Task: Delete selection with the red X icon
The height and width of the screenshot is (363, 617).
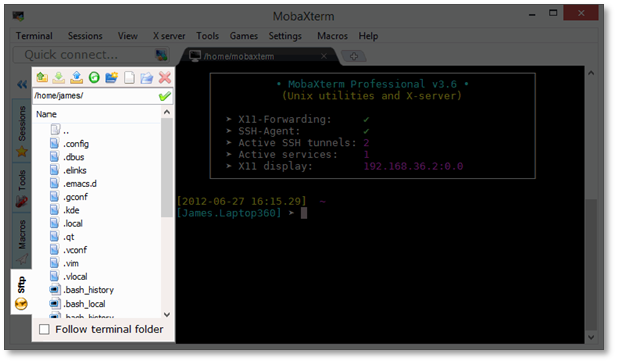Action: [x=164, y=77]
